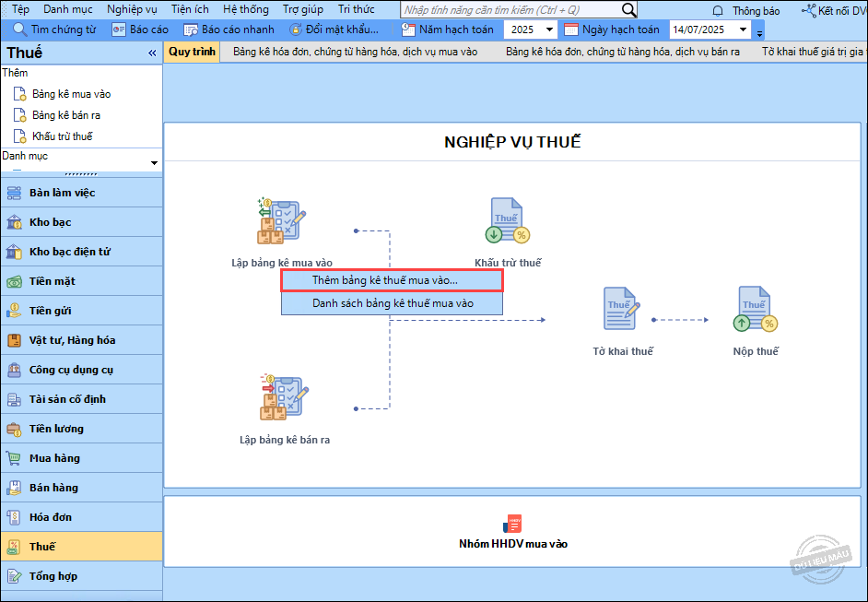Open the Hóa đơn module

(x=81, y=516)
